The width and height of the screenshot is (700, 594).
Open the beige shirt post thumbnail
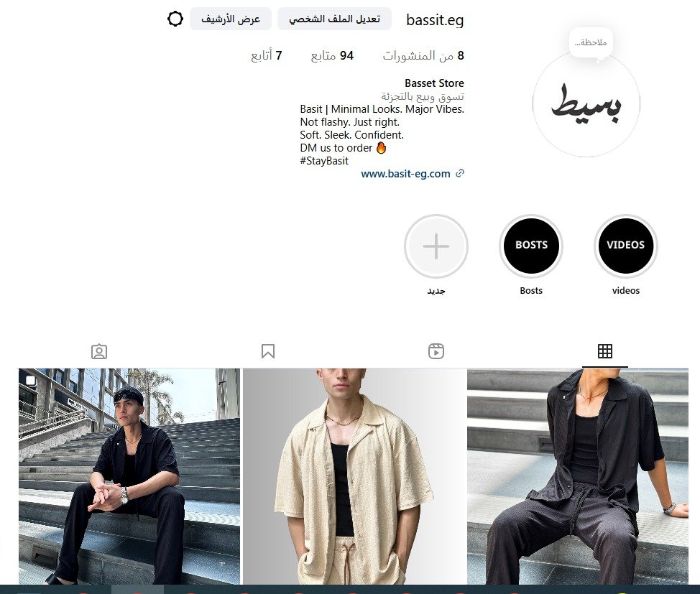point(354,476)
